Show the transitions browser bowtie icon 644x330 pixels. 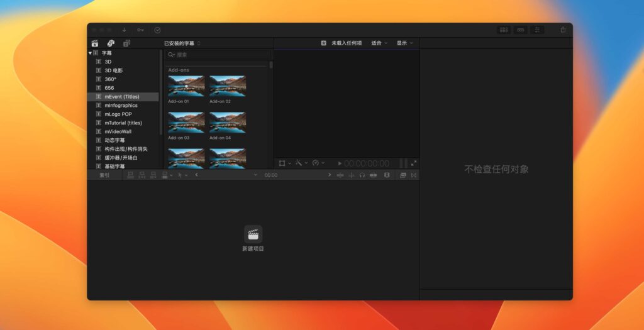pyautogui.click(x=414, y=175)
